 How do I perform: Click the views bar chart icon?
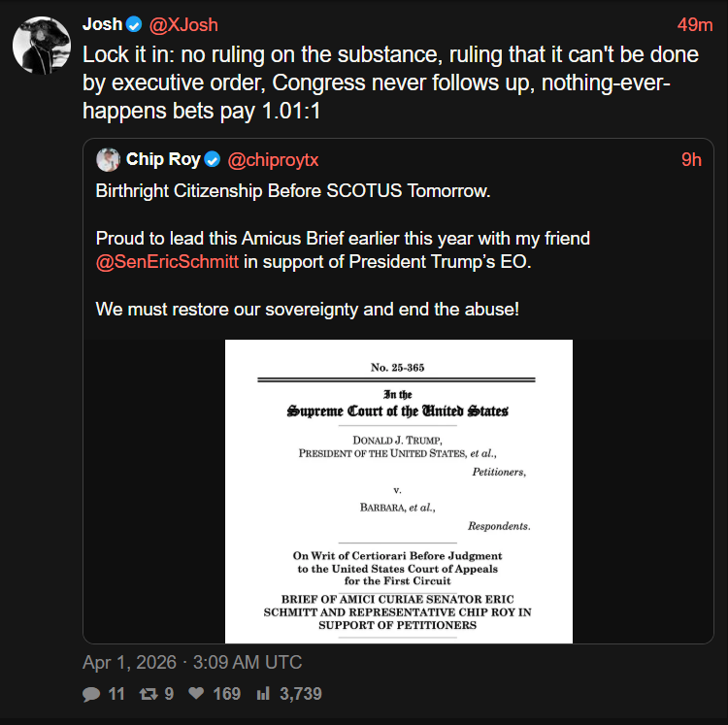263,694
